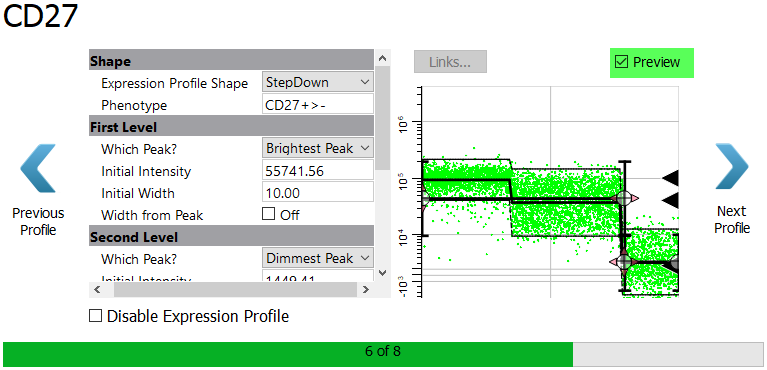Click the scroll up arrow of properties list
The image size is (767, 370).
pos(383,59)
